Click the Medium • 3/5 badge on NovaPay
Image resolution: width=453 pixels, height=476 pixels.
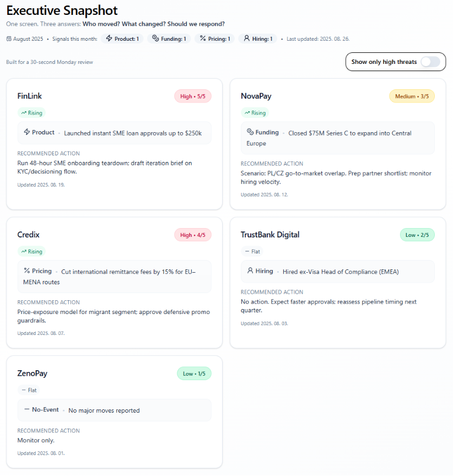(x=412, y=96)
